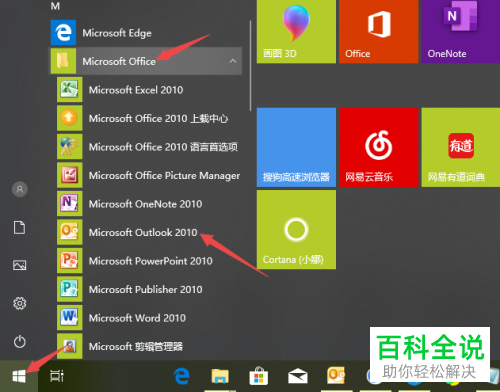Launch Microsoft Publisher 2010 via its icon
This screenshot has width=500, height=392.
tap(70, 289)
